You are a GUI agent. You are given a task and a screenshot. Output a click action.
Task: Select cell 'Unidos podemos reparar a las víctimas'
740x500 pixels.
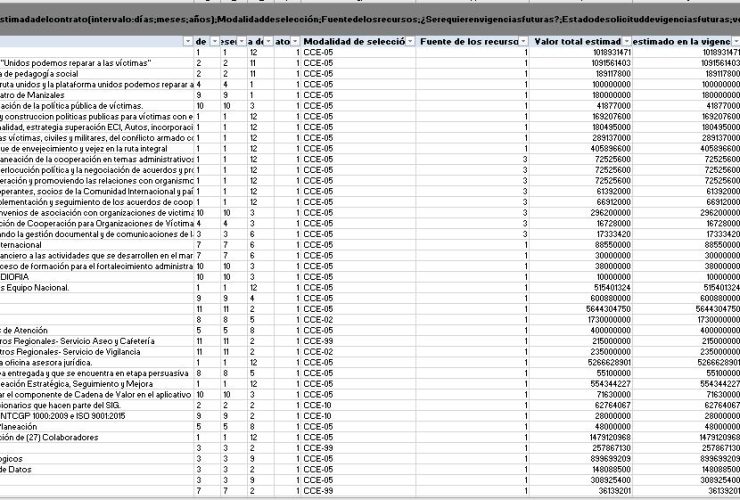click(x=97, y=63)
